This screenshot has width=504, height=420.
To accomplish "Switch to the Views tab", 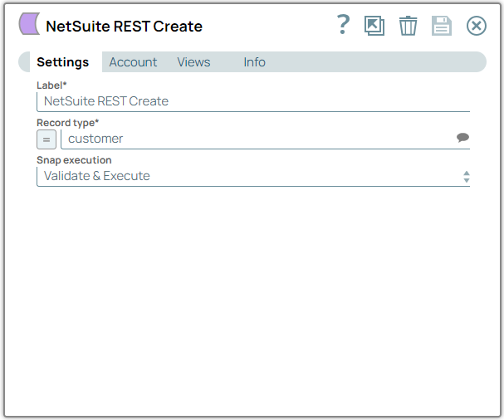I will [x=193, y=62].
